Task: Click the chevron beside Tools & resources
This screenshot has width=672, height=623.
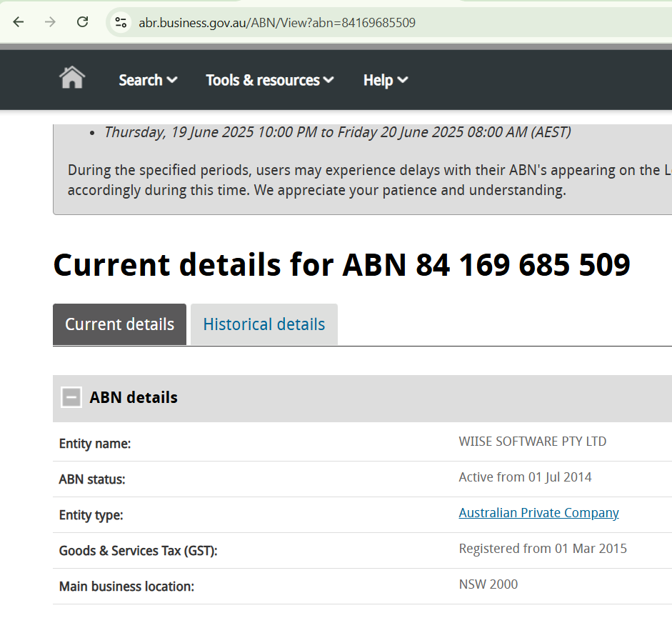Action: coord(329,80)
